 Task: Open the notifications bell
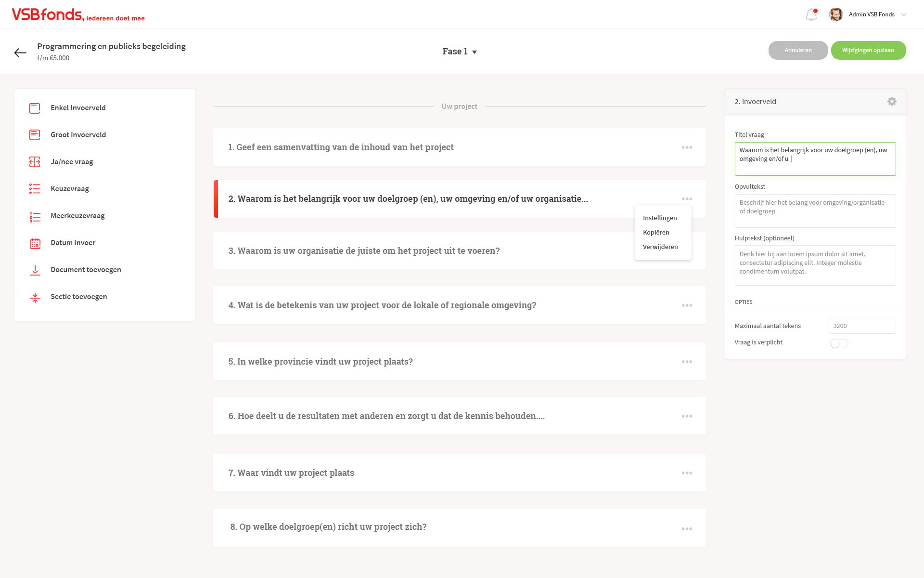(x=811, y=15)
